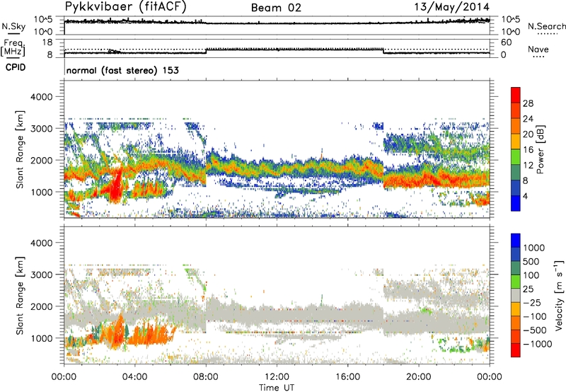Pick the orange-red segment of Power color bar

coord(516,111)
